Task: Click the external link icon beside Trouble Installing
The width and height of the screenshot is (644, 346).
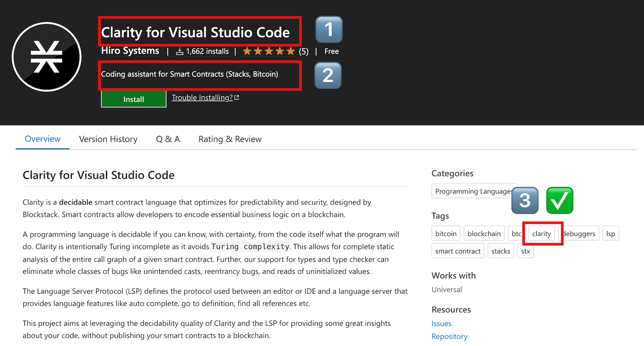Action: point(237,97)
